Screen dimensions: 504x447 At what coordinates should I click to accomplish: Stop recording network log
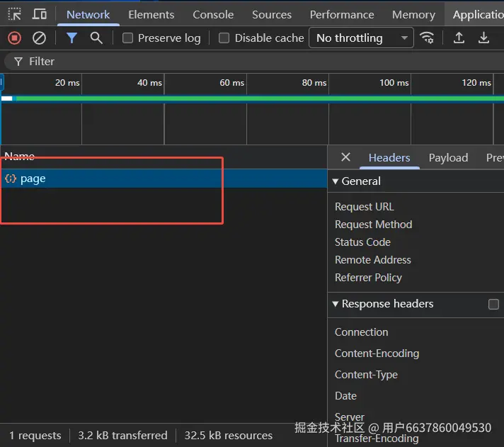(x=14, y=38)
